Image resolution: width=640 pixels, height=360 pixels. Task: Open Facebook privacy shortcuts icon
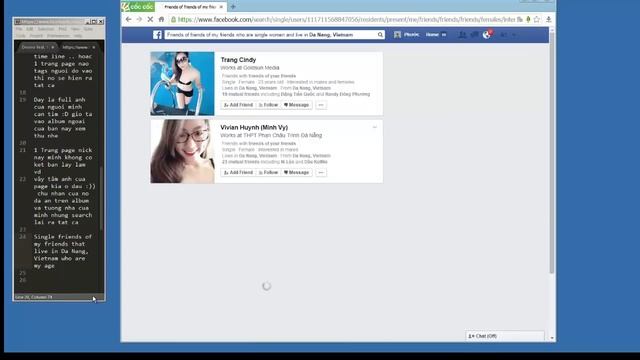(504, 35)
